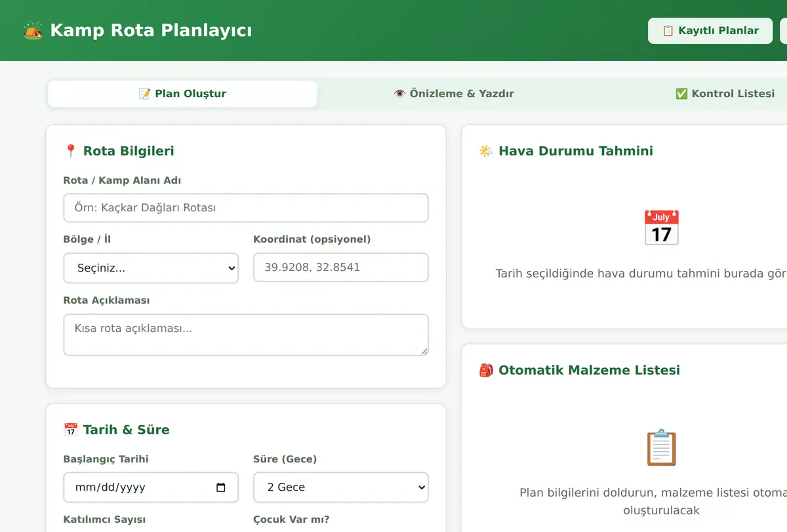This screenshot has width=787, height=532.
Task: Click the tent logo icon in header
Action: coord(33,30)
